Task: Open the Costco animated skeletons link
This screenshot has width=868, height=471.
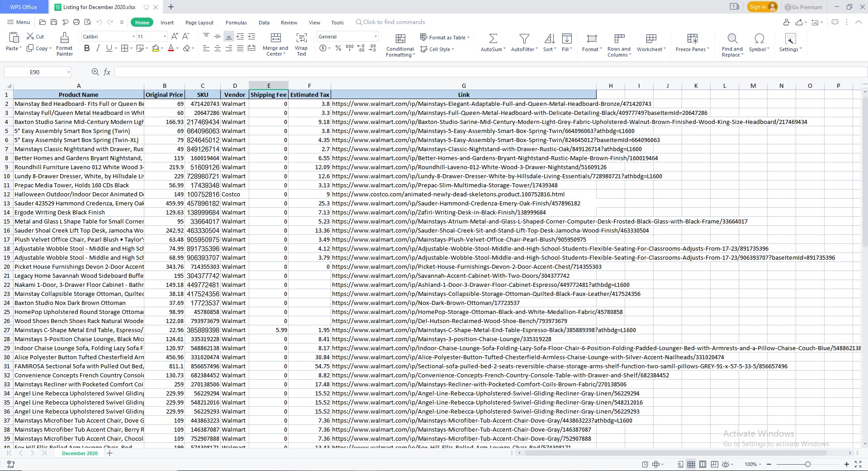Action: point(448,194)
